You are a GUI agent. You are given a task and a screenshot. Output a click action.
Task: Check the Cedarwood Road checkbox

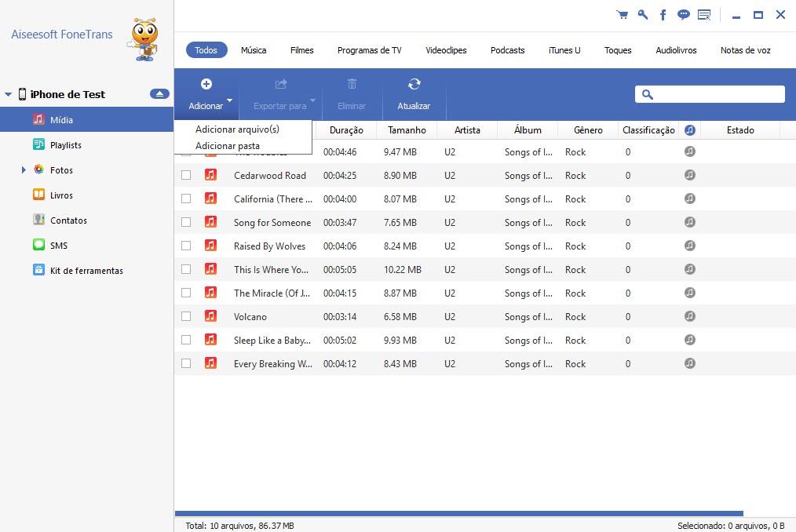click(x=186, y=175)
